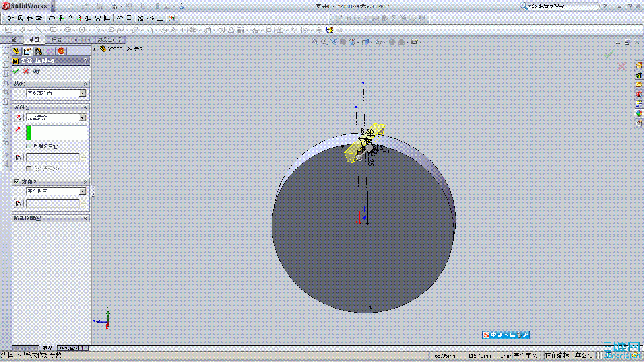The height and width of the screenshot is (362, 644).
Task: Accept the cut-extrude with the green checkmark
Action: point(16,71)
